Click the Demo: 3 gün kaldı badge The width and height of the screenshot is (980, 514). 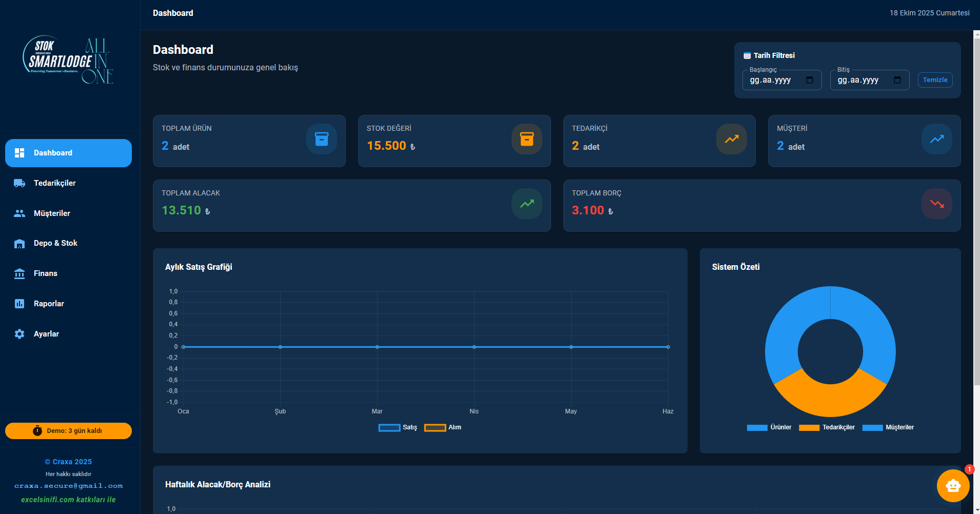pos(68,431)
